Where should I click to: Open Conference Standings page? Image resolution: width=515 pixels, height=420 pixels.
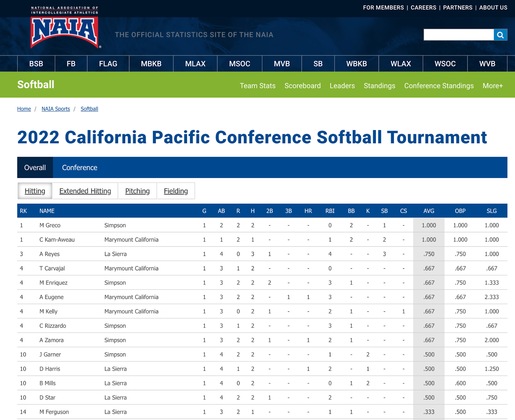coord(439,86)
